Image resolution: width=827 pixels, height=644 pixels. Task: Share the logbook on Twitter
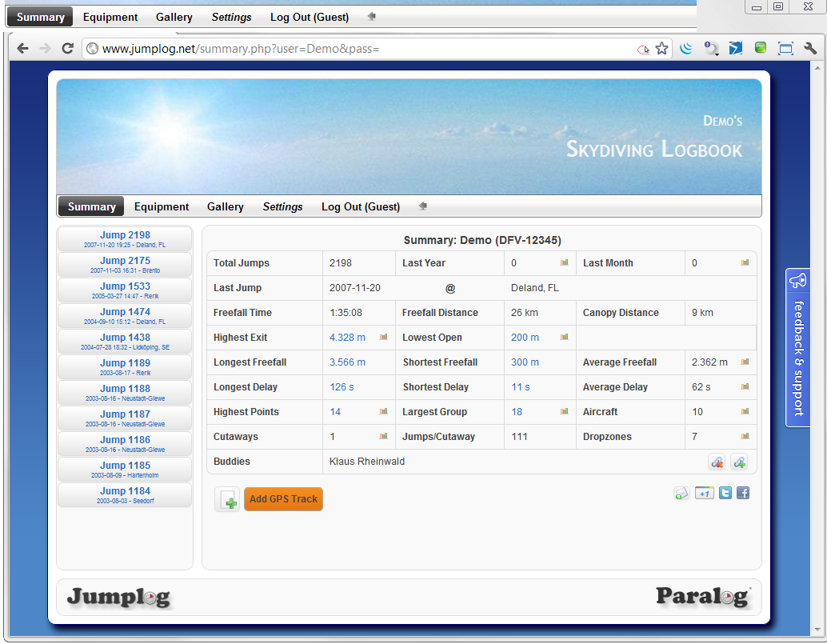point(725,494)
